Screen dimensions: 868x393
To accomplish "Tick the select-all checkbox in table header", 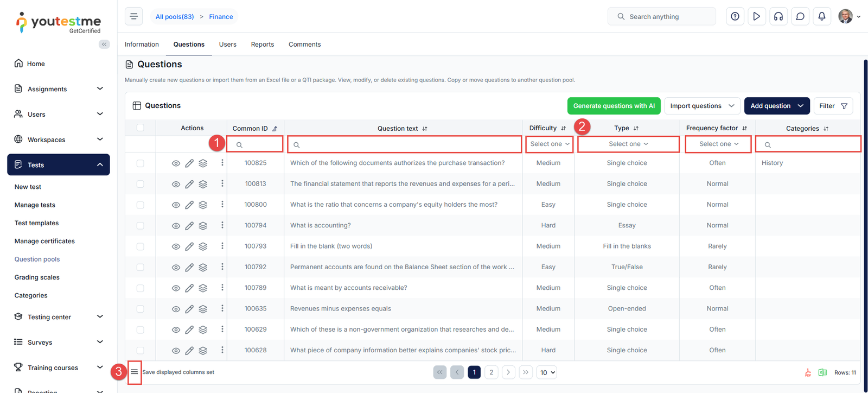I will click(x=141, y=128).
